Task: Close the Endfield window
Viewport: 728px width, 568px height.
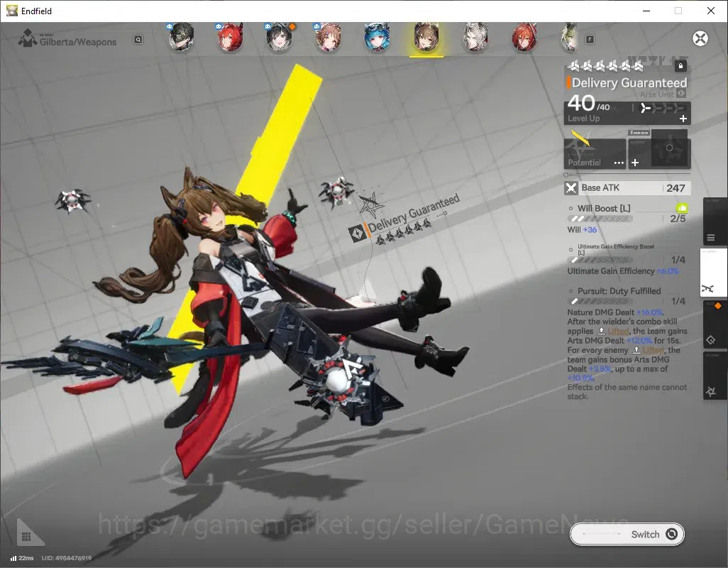Action: click(710, 11)
